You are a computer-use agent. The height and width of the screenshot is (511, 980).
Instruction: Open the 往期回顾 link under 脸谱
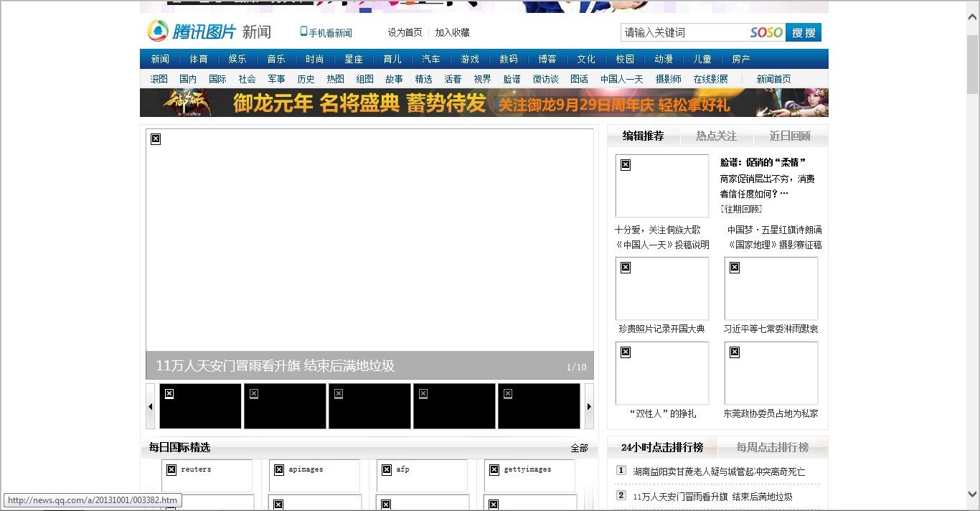click(x=741, y=209)
